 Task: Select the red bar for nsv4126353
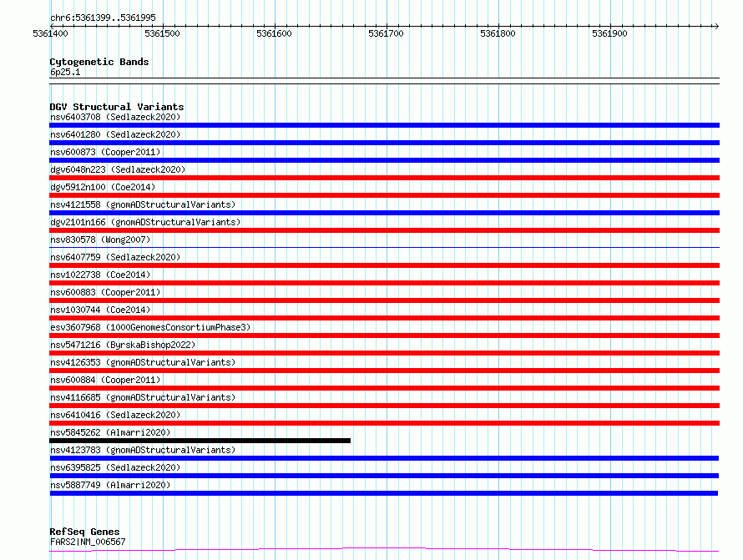[384, 371]
